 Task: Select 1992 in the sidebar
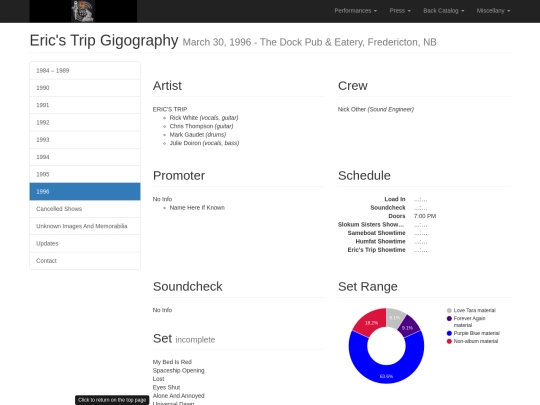coord(85,122)
